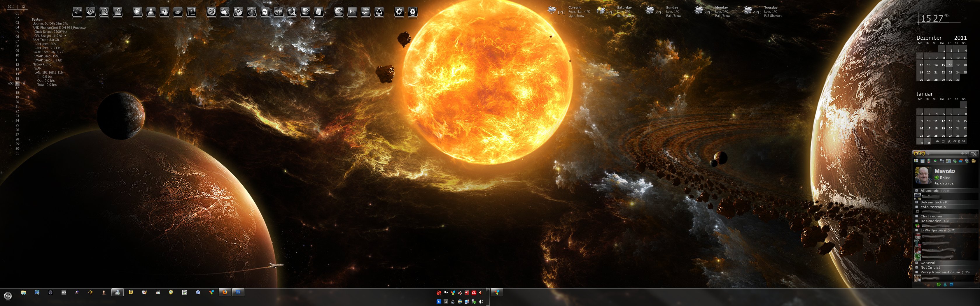Open Explorer folder on taskbar
The width and height of the screenshot is (980, 306).
[24, 292]
